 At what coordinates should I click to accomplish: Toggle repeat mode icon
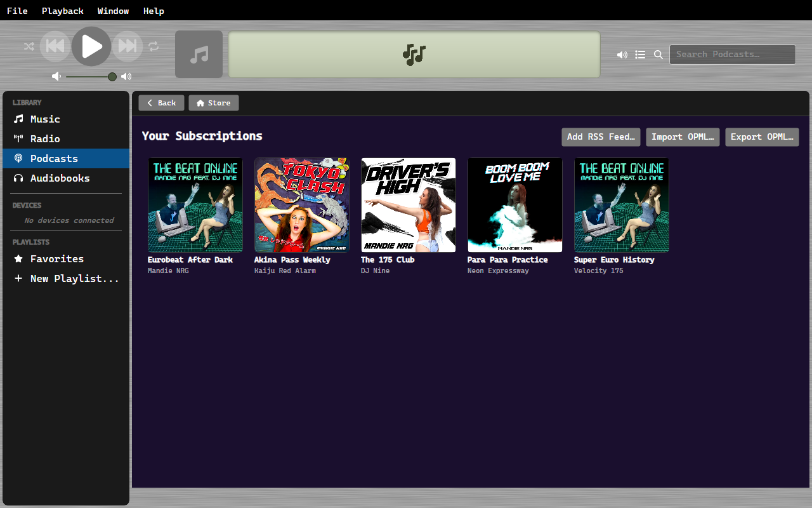point(154,46)
